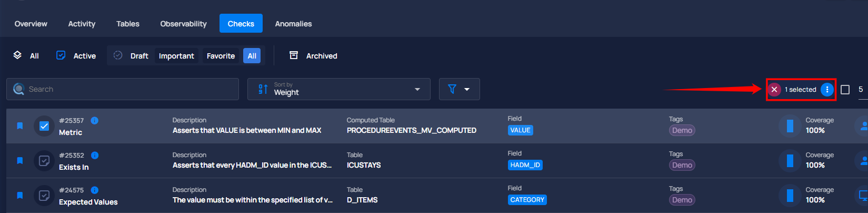Image resolution: width=868 pixels, height=213 pixels.
Task: Open the Observability tab
Action: point(183,24)
